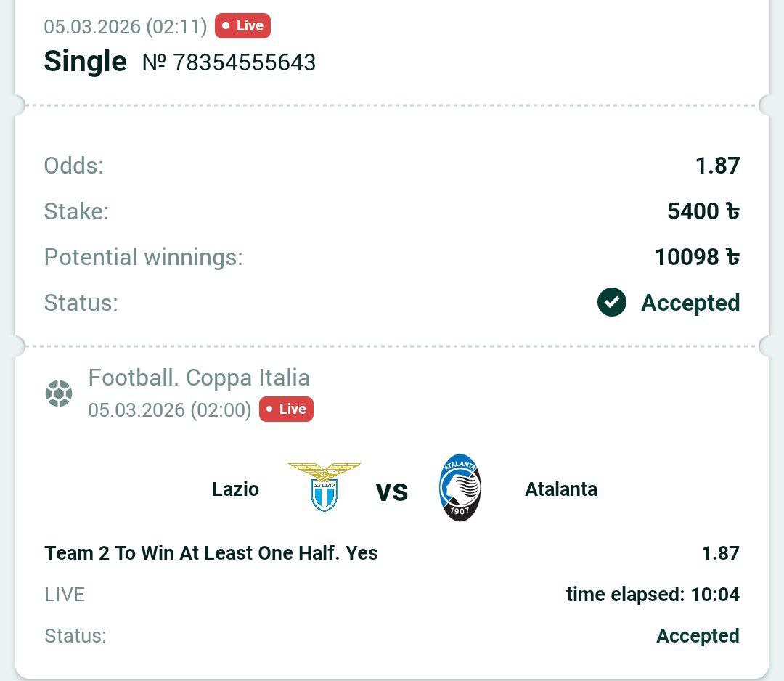Image resolution: width=784 pixels, height=681 pixels.
Task: Click the 'Team 2 To Win At Least One Half' market
Action: pyautogui.click(x=211, y=553)
